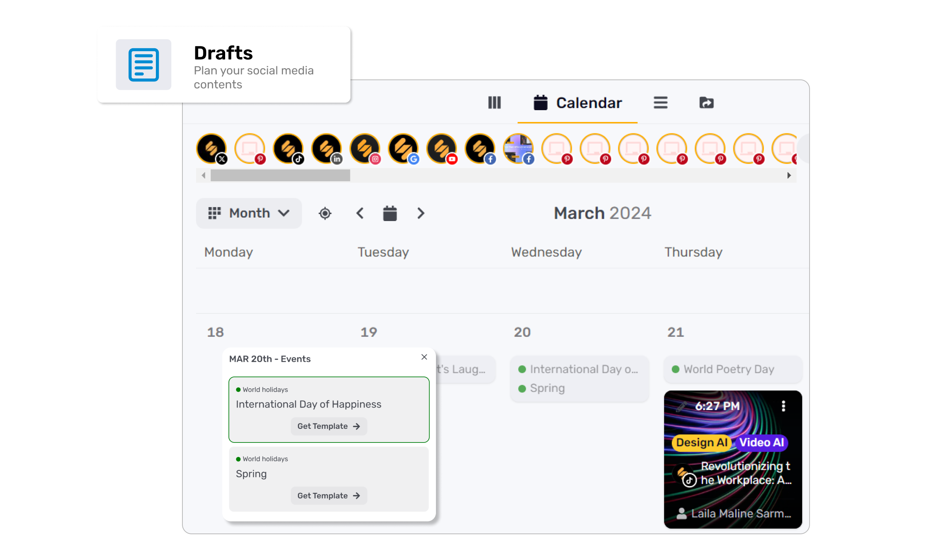Click the locate today target icon
936x560 pixels.
(x=325, y=214)
